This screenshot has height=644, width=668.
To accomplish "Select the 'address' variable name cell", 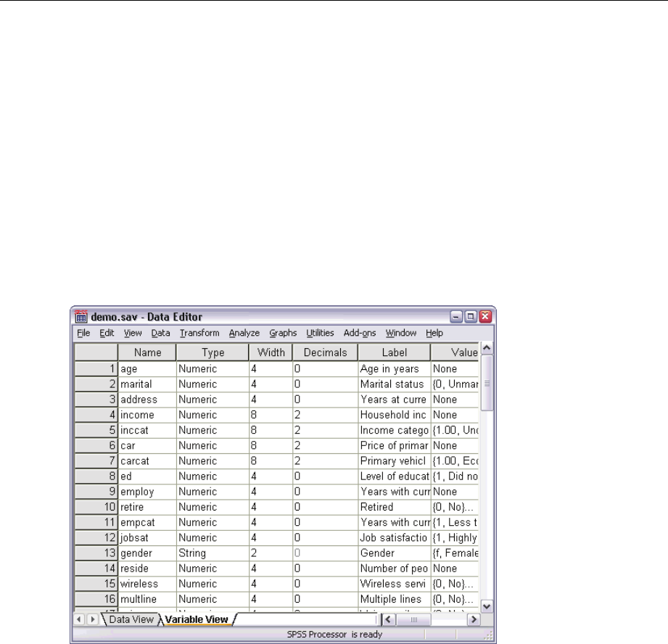I will point(147,400).
